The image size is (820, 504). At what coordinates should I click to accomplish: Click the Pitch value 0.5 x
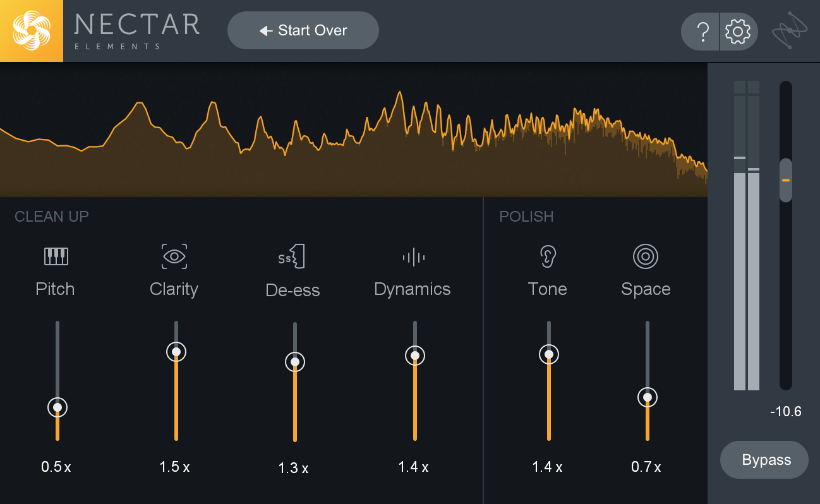click(56, 467)
